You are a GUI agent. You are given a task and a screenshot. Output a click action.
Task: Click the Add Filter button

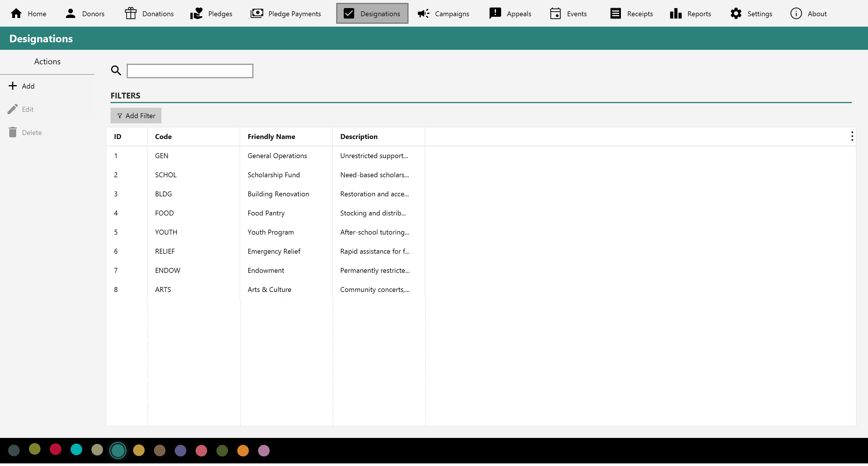136,116
